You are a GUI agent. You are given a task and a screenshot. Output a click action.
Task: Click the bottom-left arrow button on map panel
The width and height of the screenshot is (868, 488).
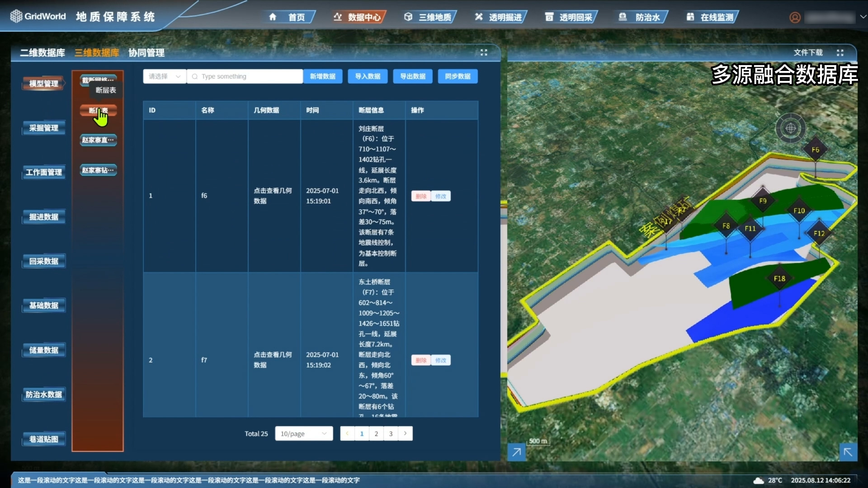pyautogui.click(x=516, y=451)
